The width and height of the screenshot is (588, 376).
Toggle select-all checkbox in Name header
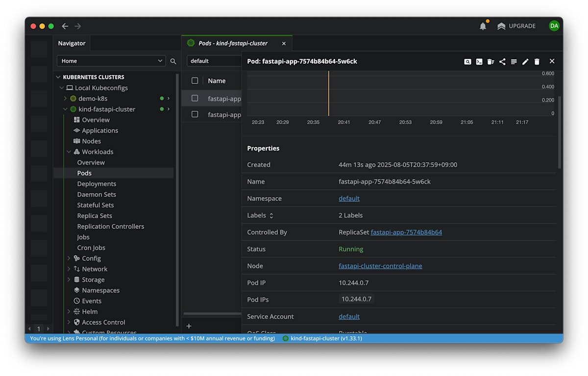[x=195, y=81]
